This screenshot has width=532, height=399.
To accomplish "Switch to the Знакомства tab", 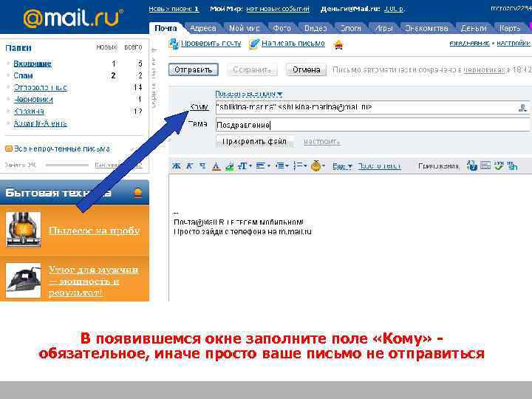I will [426, 29].
